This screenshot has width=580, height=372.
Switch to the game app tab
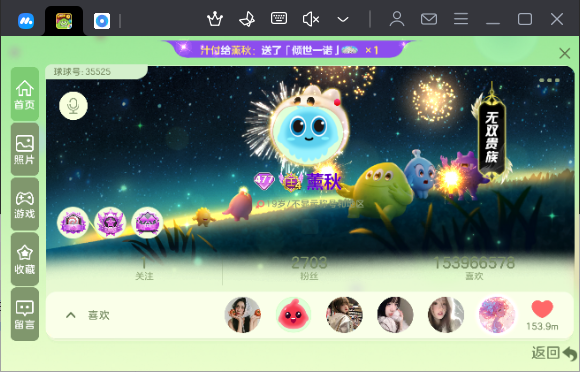pos(64,21)
